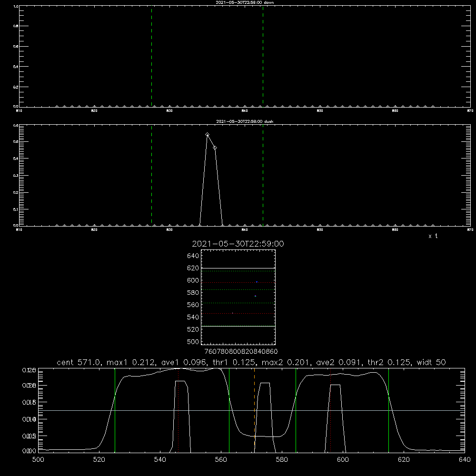Click "thr2 0.125" in the bottom plot header

point(389,362)
